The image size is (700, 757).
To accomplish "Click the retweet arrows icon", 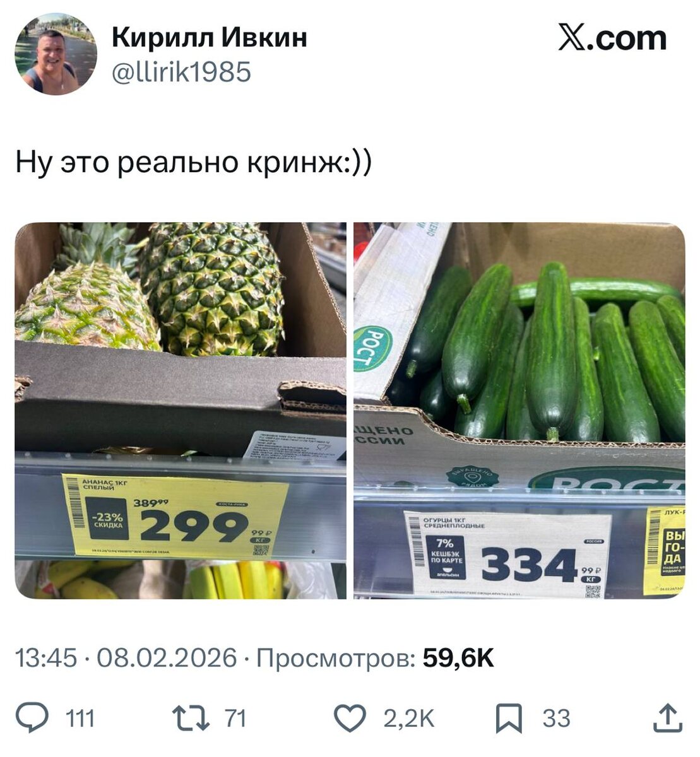I will (x=190, y=719).
